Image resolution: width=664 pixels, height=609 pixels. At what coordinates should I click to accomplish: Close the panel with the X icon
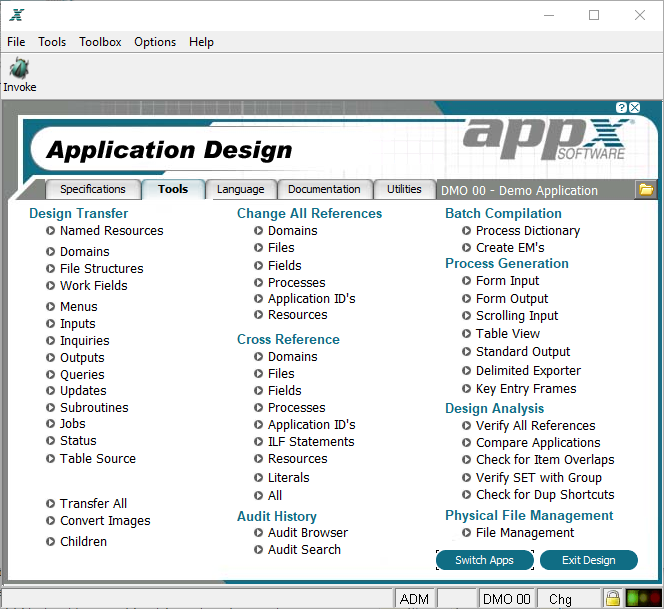[634, 108]
